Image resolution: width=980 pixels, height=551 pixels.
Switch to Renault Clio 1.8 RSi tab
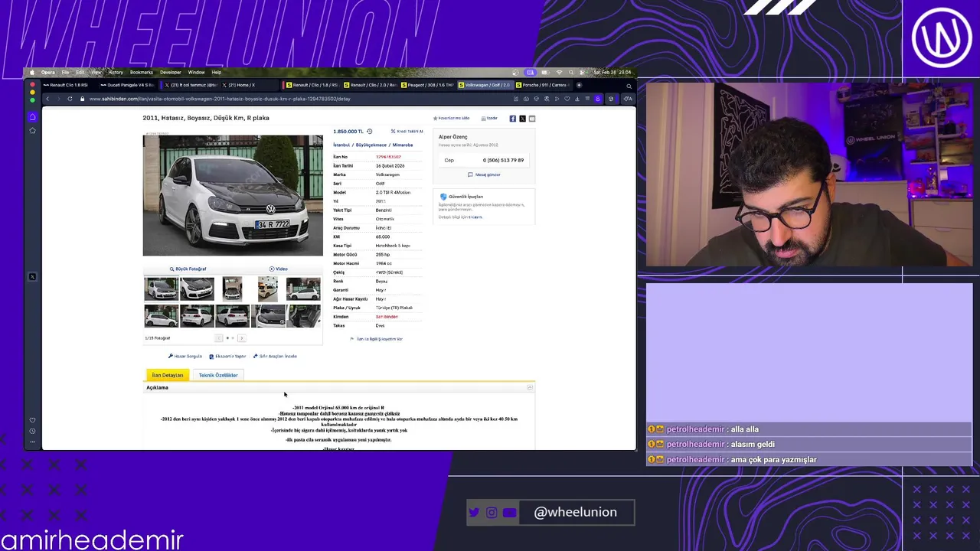(66, 85)
